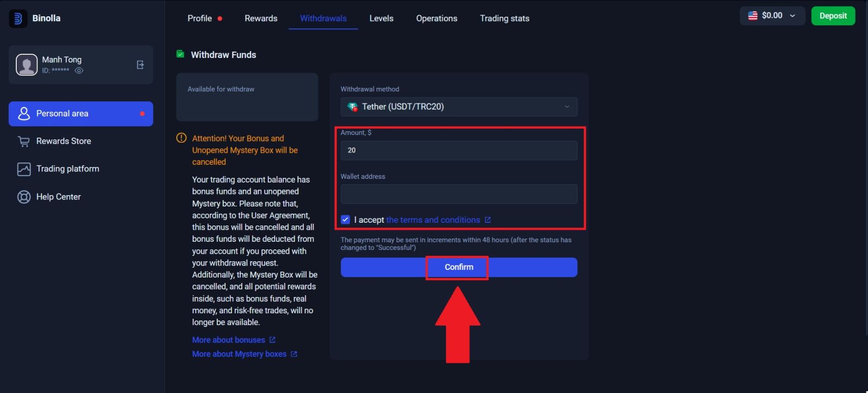Viewport: 868px width, 393px height.
Task: Open the Levels tab
Action: pyautogui.click(x=381, y=18)
